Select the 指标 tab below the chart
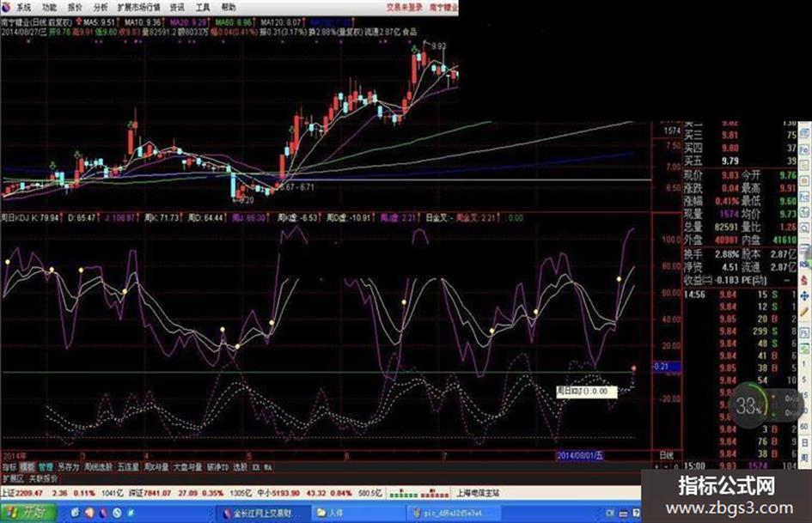This screenshot has width=812, height=523. click(x=9, y=467)
